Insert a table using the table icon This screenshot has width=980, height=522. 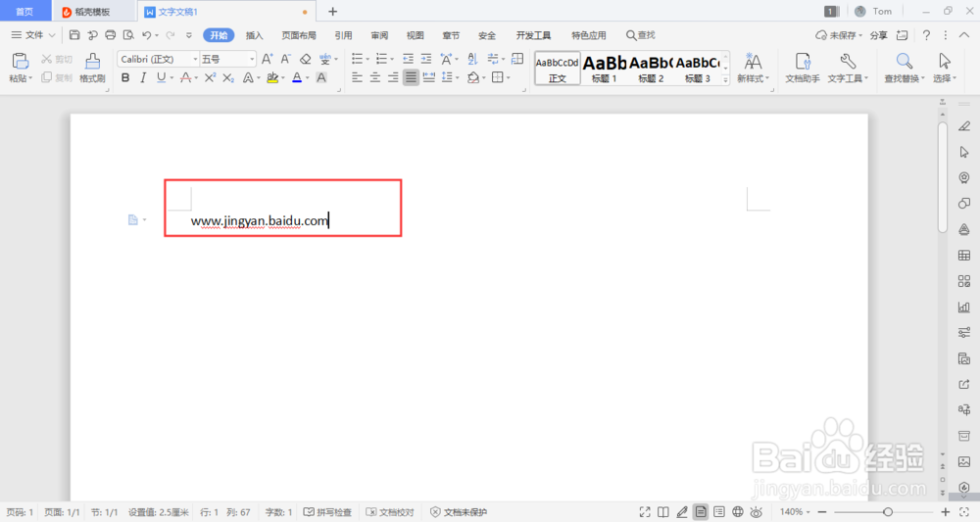click(x=517, y=59)
